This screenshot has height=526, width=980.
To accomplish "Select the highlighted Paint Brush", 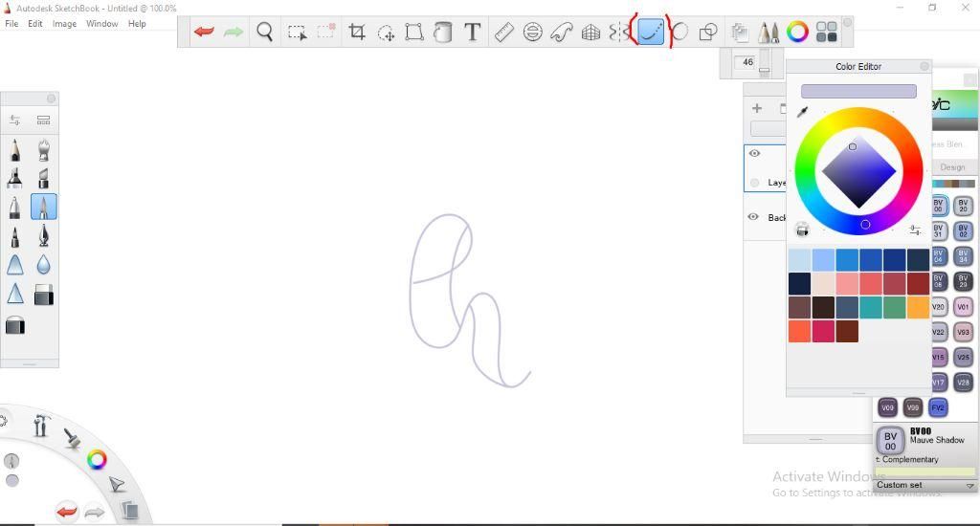I will (43, 207).
